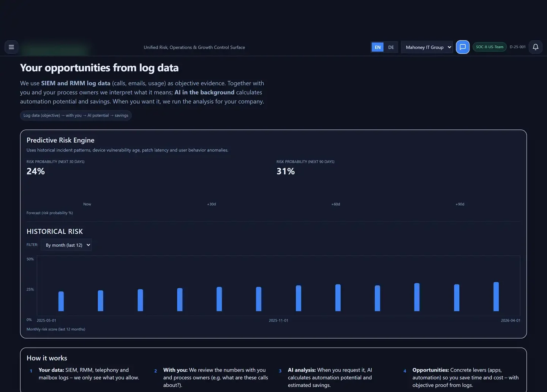The height and width of the screenshot is (392, 547).
Task: Click the Predictive Risk Engine heading
Action: (x=60, y=140)
